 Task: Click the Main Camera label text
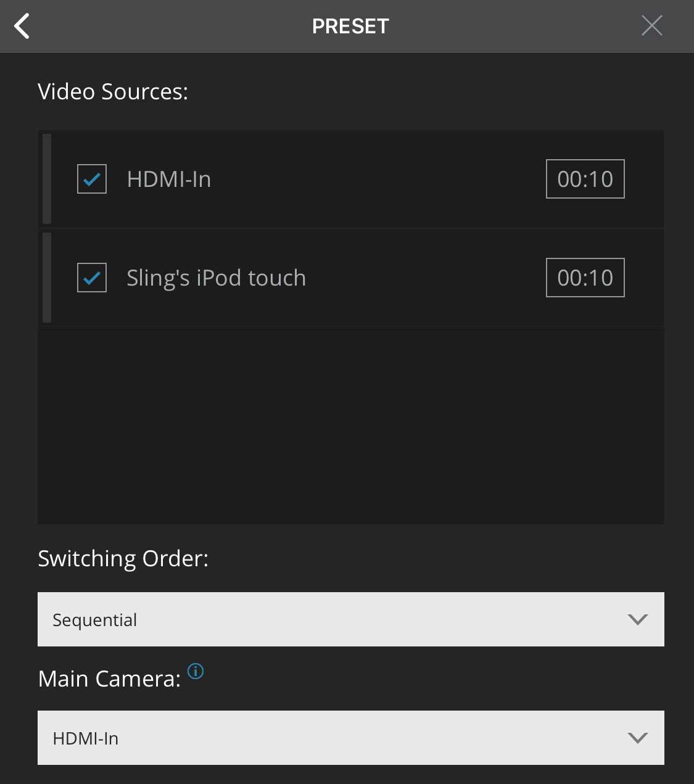109,679
